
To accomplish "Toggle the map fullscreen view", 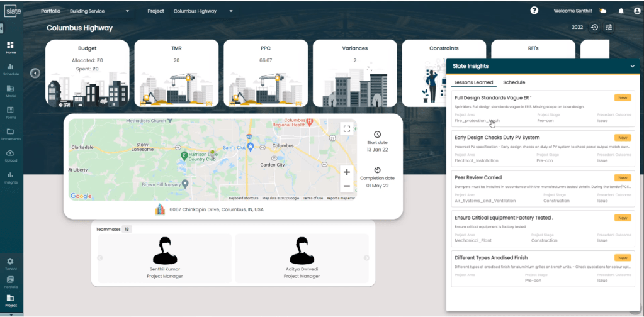I will [x=346, y=129].
